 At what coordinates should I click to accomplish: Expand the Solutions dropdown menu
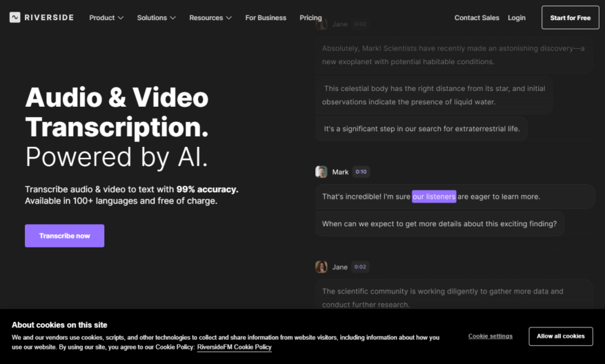click(x=157, y=18)
